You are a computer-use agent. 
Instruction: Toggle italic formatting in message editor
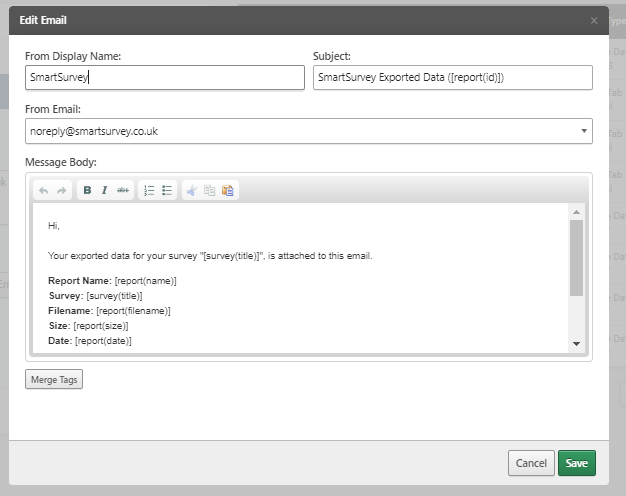(x=104, y=190)
